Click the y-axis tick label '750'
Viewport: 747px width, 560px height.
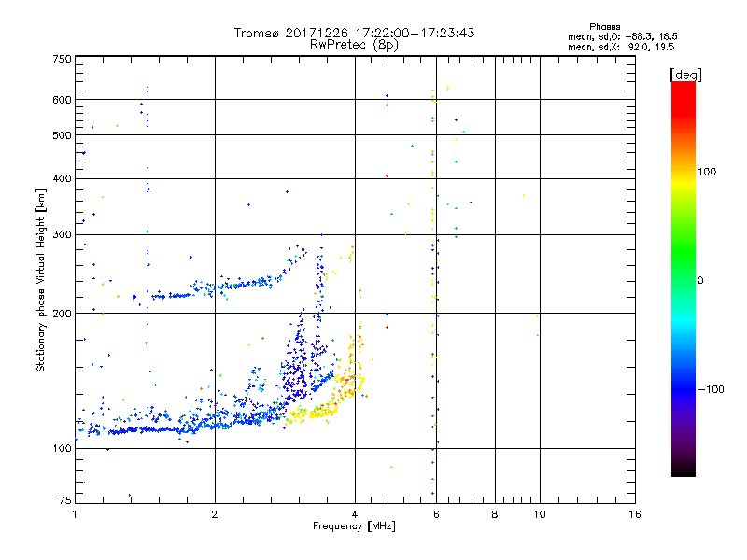click(62, 59)
